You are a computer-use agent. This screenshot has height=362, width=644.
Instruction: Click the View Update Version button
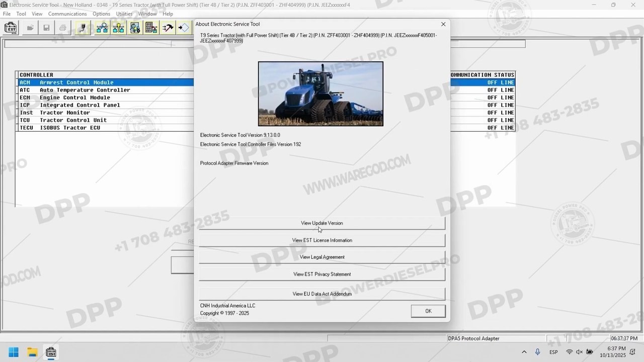(x=322, y=223)
